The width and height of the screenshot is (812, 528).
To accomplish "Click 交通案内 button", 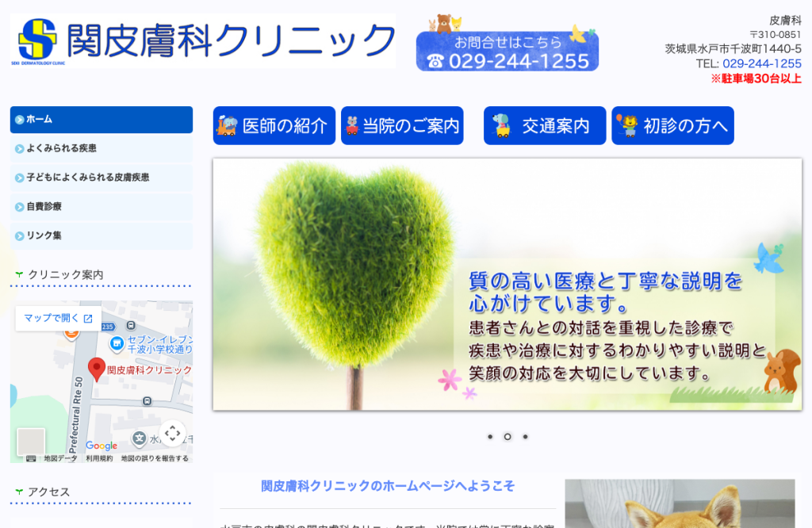I will 545,126.
